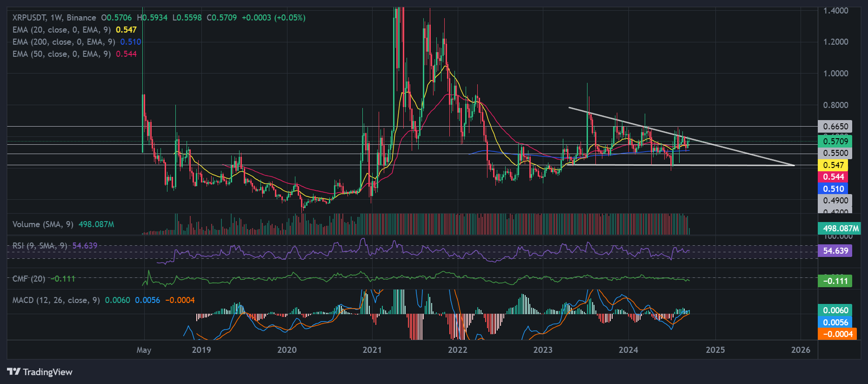The height and width of the screenshot is (384, 868).
Task: Click the yellow 0.547 EMA price label
Action: tap(834, 165)
